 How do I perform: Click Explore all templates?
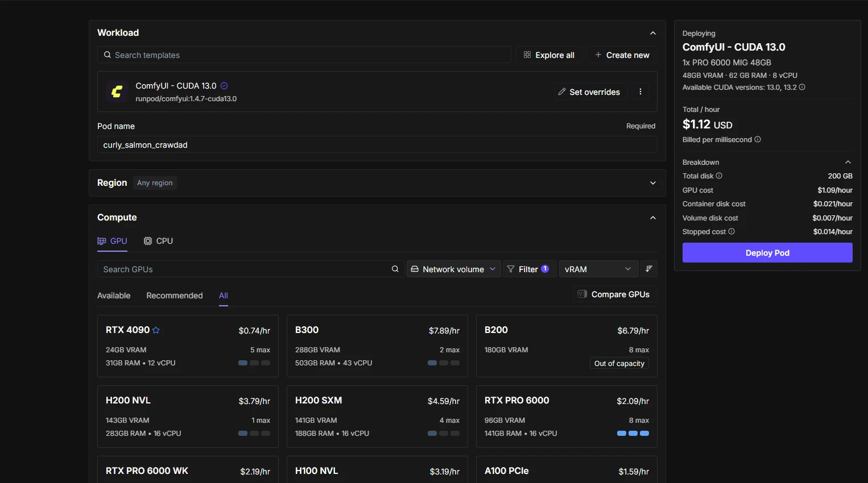pos(549,55)
